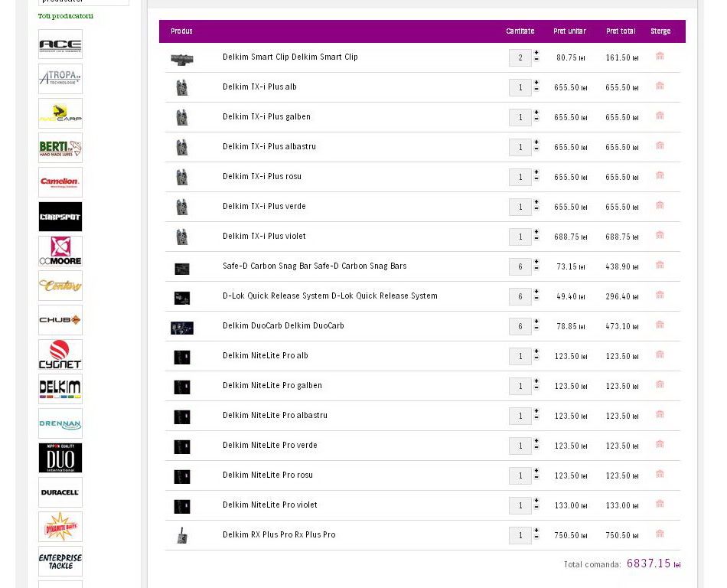Select the CC Moore brand logo
This screenshot has width=727, height=588.
[60, 251]
